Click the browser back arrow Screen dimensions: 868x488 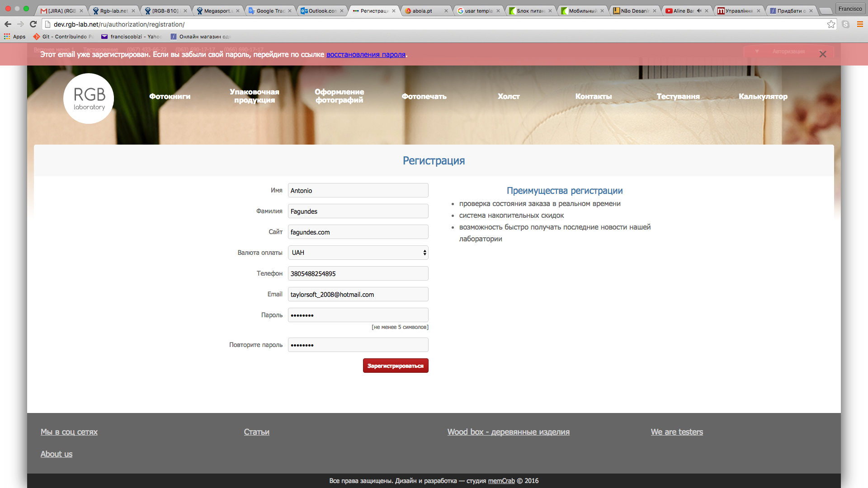pos(8,24)
